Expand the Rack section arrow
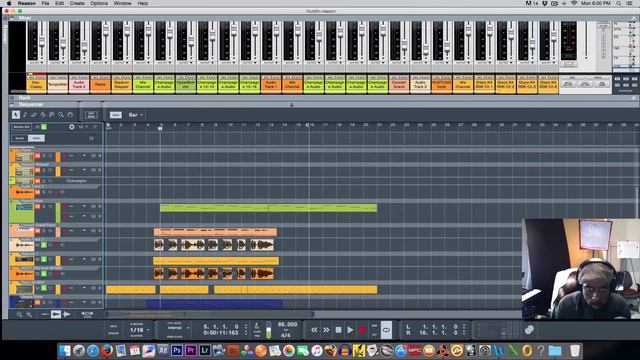640x360 pixels. point(12,98)
